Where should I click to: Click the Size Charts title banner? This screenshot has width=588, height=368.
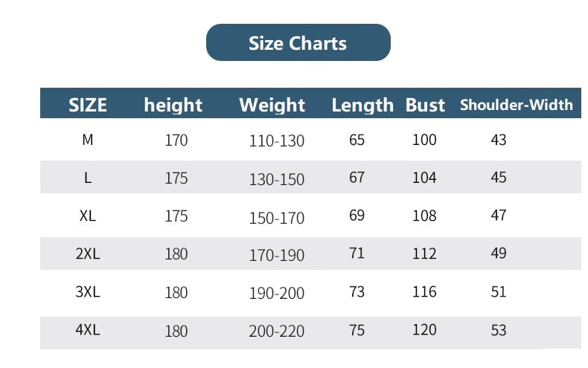[x=298, y=43]
